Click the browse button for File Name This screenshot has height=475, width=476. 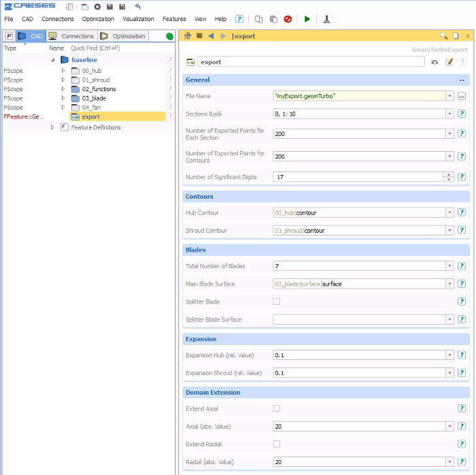click(462, 96)
